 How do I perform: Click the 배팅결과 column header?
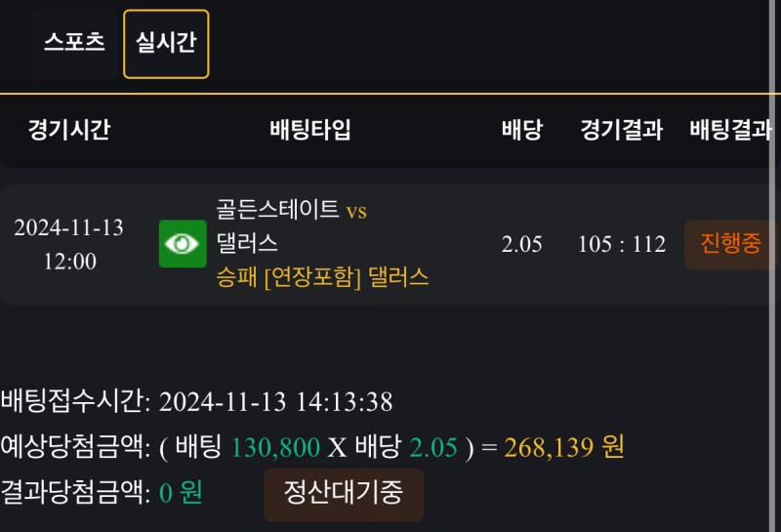(x=730, y=130)
